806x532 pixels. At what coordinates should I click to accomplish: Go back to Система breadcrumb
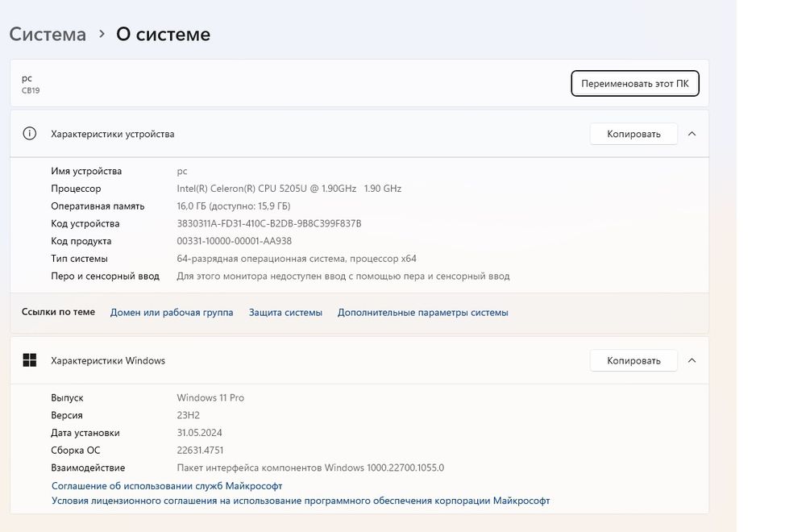48,35
